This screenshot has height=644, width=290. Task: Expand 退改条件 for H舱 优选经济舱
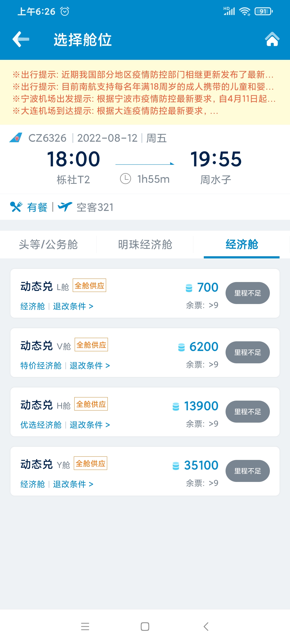point(90,425)
